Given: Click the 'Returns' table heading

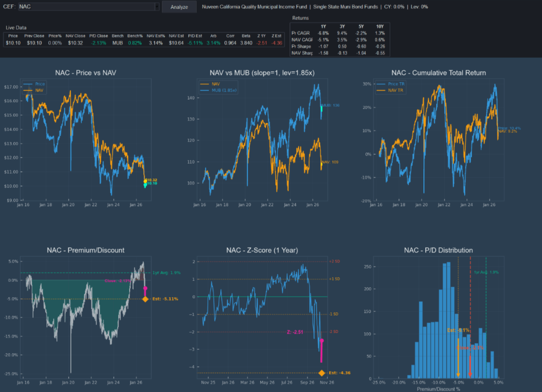Looking at the screenshot, I should click(300, 18).
